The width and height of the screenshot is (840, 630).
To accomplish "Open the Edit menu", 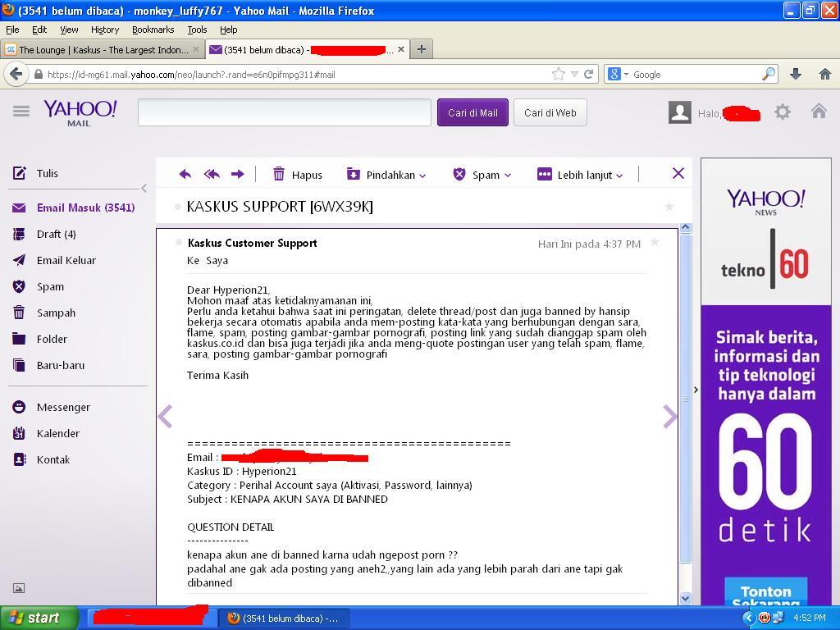I will click(39, 30).
